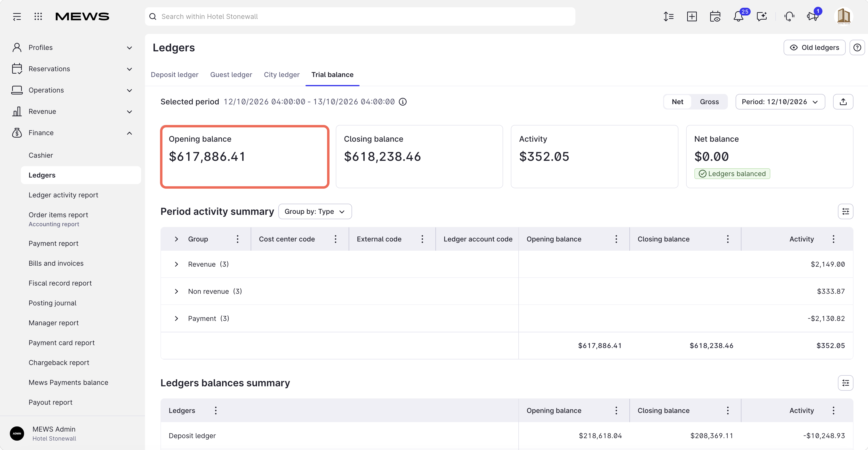This screenshot has height=450, width=868.
Task: Click the search within Hotel Stonewall field
Action: pos(360,16)
